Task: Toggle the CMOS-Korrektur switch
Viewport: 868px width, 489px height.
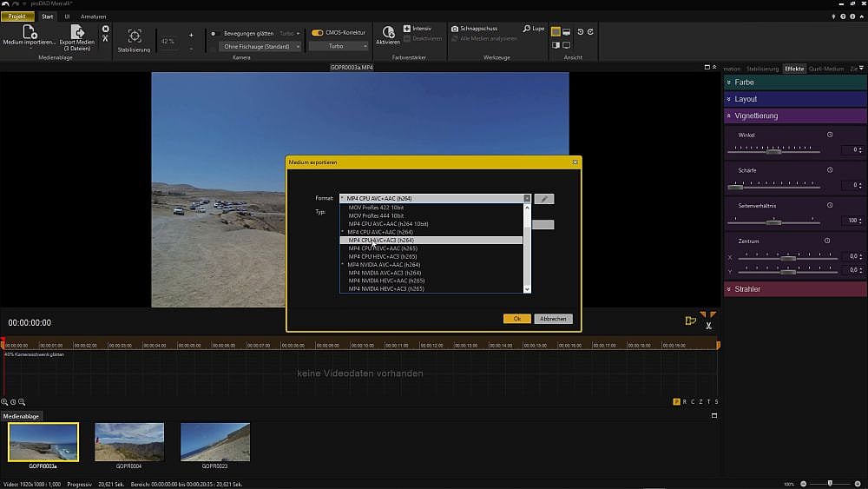Action: (318, 32)
